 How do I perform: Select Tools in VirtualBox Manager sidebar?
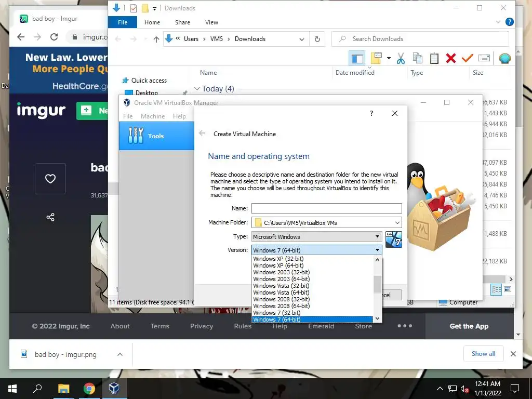(156, 136)
